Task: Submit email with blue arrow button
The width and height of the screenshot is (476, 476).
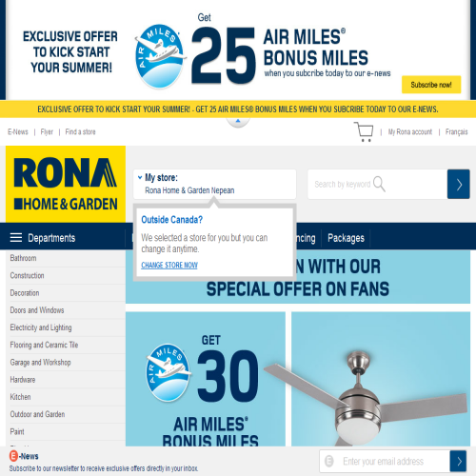Action: tap(458, 461)
